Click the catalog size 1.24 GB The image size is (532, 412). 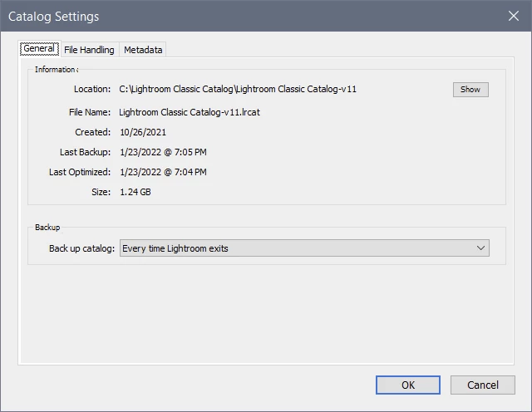coord(135,192)
